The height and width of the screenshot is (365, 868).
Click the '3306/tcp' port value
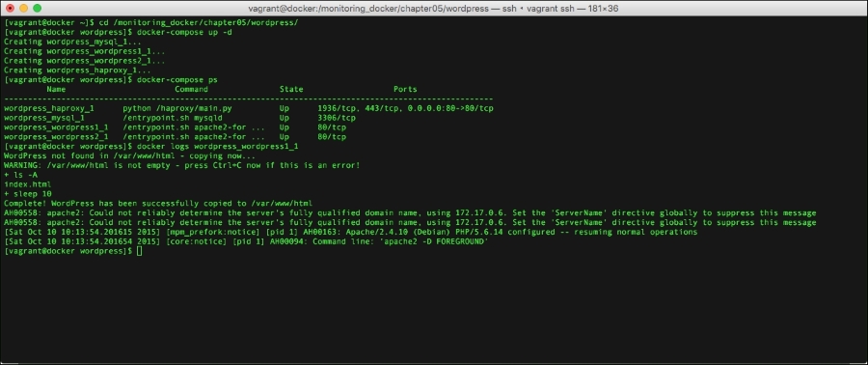(x=337, y=118)
